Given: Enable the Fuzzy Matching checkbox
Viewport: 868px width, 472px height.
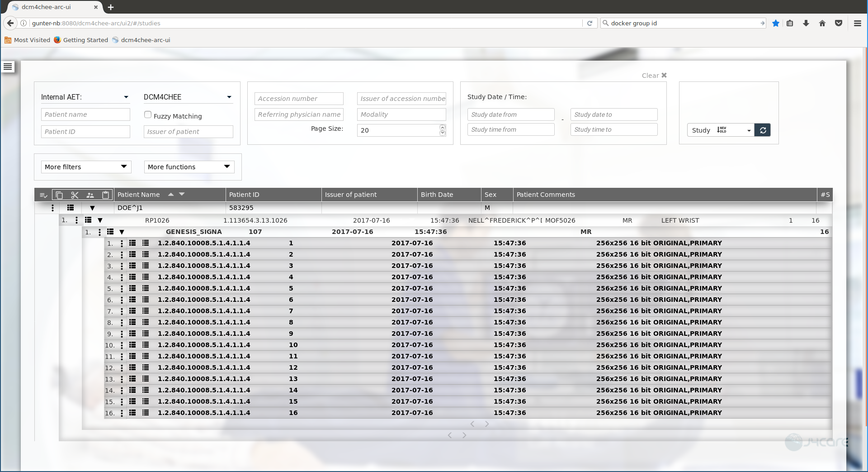Looking at the screenshot, I should (148, 115).
